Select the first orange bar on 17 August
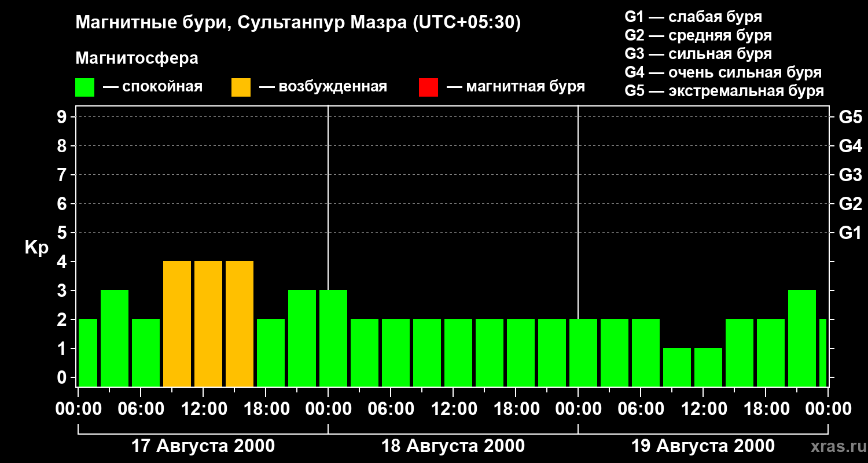This screenshot has width=868, height=463. pyautogui.click(x=177, y=324)
